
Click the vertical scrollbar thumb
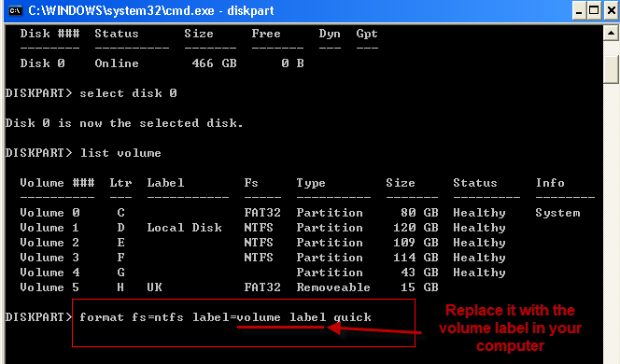[x=611, y=69]
